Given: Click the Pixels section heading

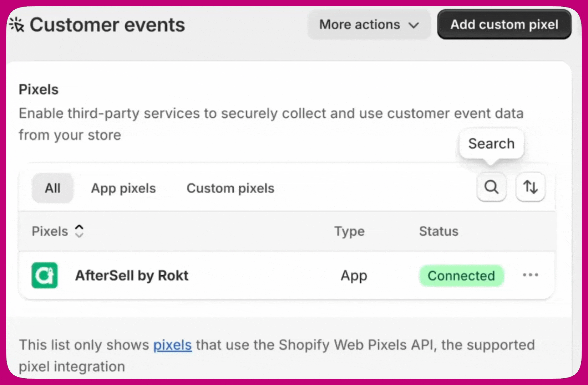Looking at the screenshot, I should click(x=39, y=89).
